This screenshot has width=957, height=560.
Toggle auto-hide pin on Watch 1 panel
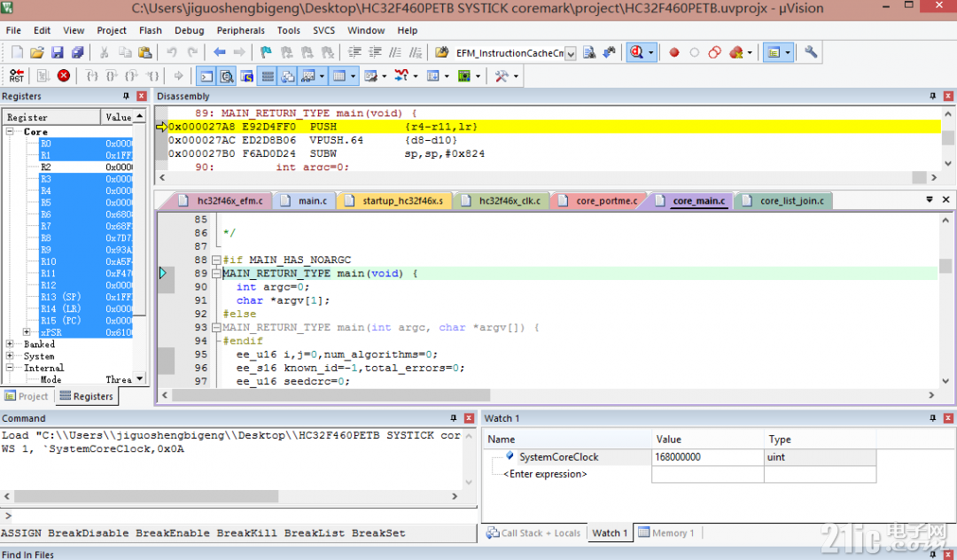[x=932, y=418]
